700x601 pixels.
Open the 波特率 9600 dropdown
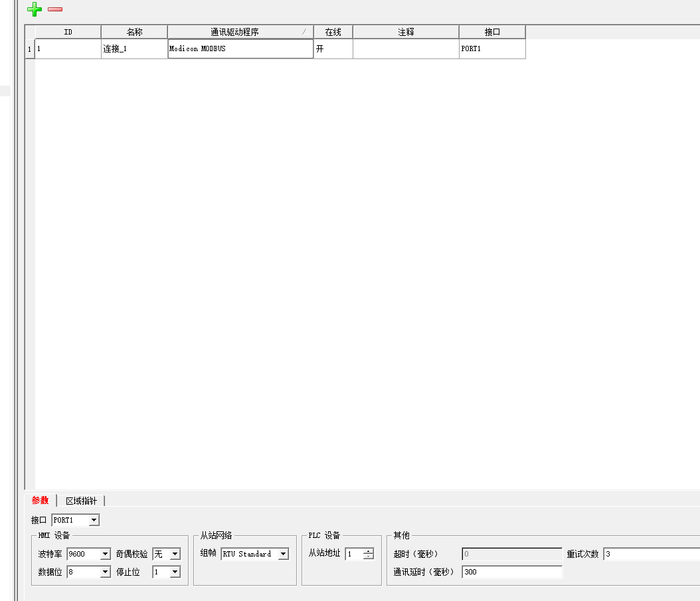point(105,554)
